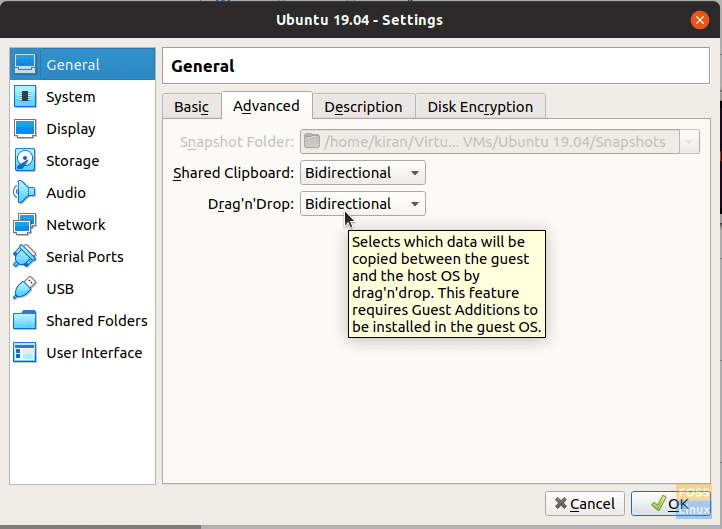Click the General monitor icon in sidebar
722x529 pixels.
tap(25, 64)
